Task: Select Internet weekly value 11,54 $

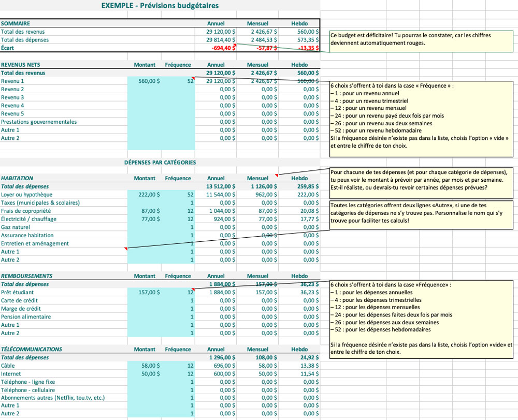Action: pos(310,374)
